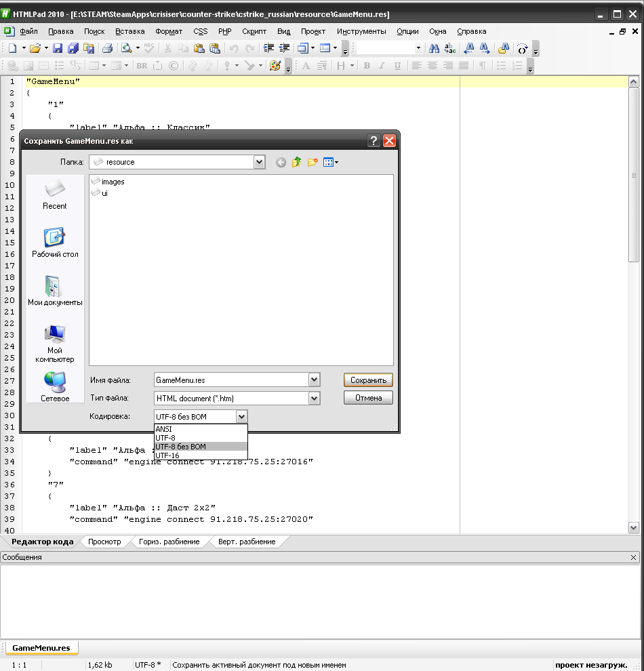Open Рабочий стол in places sidebar

pyautogui.click(x=55, y=242)
